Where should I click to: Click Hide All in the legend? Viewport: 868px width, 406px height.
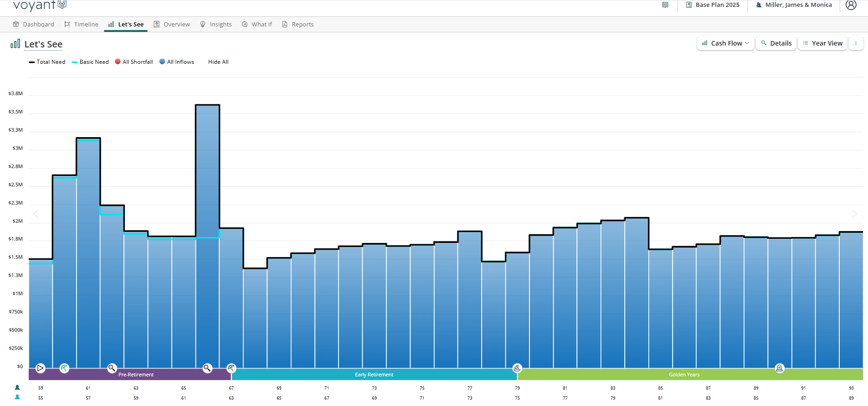pos(218,62)
